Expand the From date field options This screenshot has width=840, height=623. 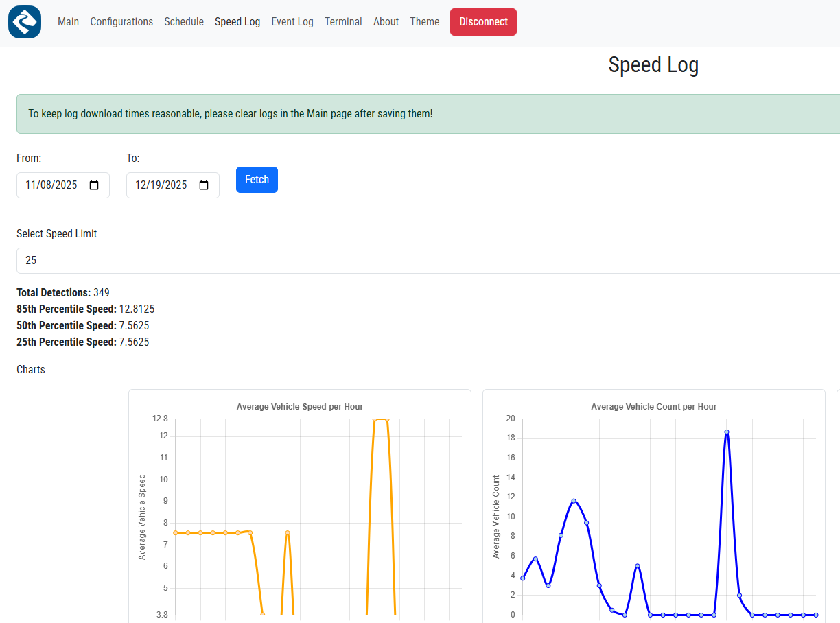coord(94,185)
